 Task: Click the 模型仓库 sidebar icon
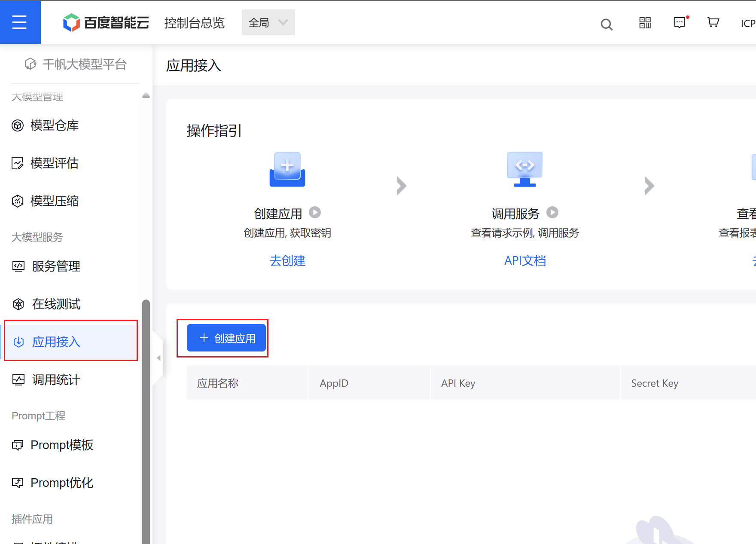(x=18, y=125)
